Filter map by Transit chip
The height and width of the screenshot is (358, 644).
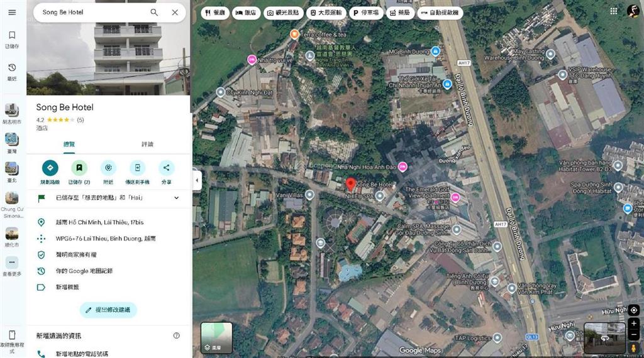click(x=326, y=13)
